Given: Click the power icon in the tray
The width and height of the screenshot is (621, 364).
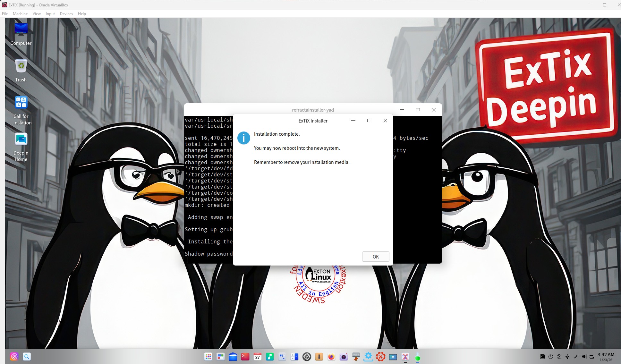Looking at the screenshot, I should tap(551, 357).
